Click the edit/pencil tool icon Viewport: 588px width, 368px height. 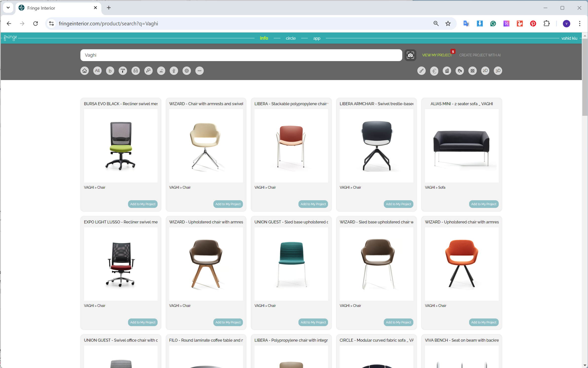(421, 71)
